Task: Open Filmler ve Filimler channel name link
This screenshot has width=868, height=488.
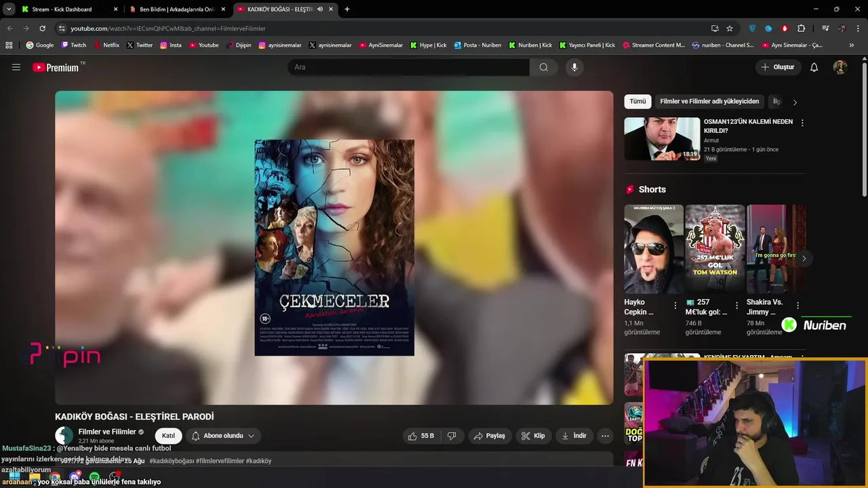Action: coord(107,432)
